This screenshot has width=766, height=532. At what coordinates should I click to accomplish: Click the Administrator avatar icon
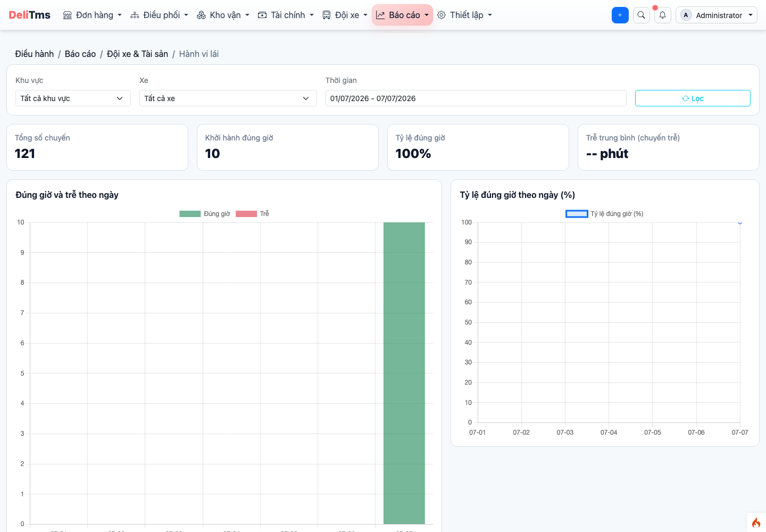(x=686, y=15)
